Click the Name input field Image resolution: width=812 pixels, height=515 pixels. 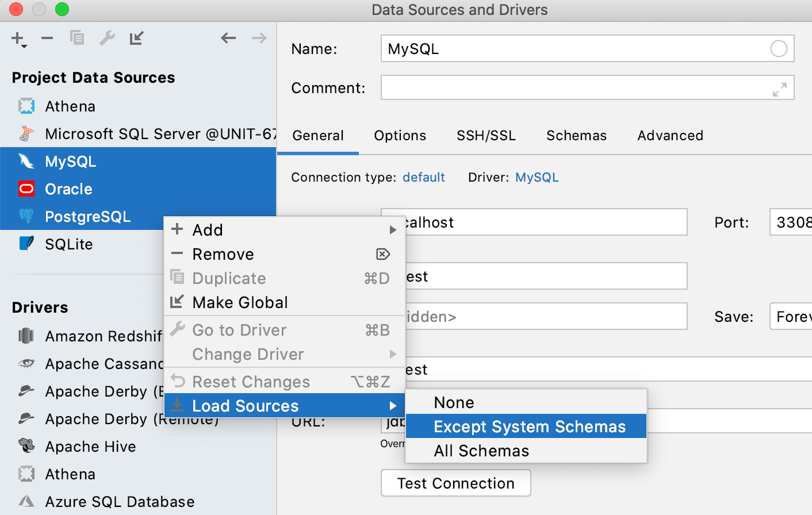[575, 48]
